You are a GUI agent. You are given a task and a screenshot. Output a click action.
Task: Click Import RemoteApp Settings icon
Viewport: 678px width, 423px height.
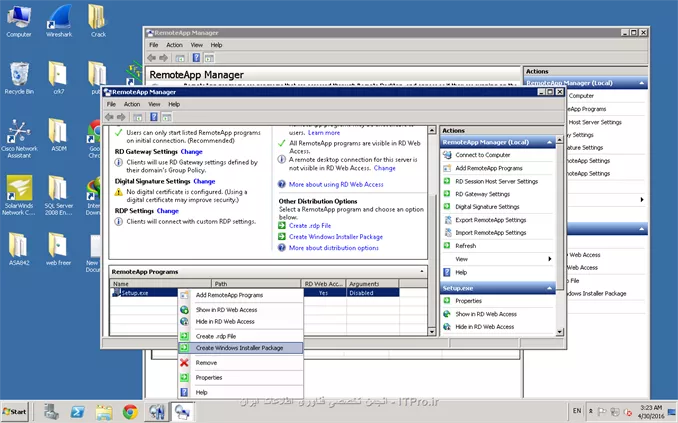(x=448, y=233)
